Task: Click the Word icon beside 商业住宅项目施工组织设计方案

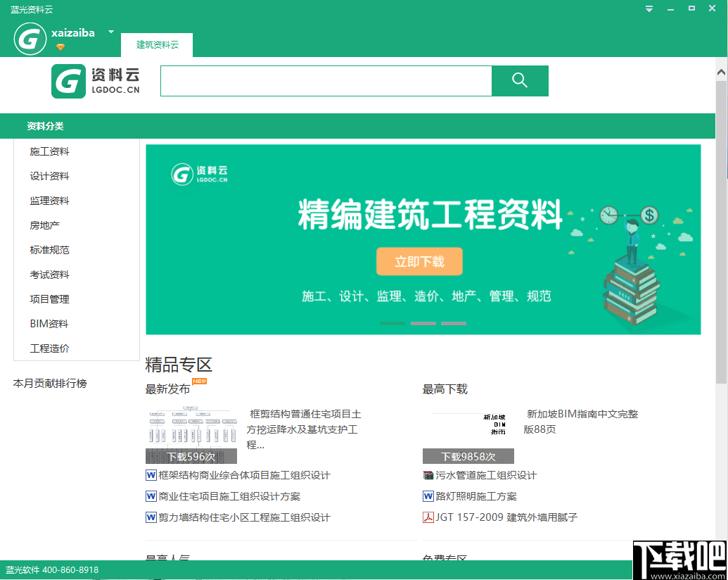Action: point(149,496)
